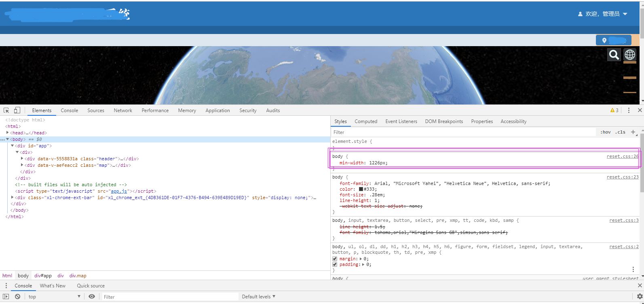Click the console sidebar toggle icon
Viewport: 644px width, 304px height.
tap(6, 296)
